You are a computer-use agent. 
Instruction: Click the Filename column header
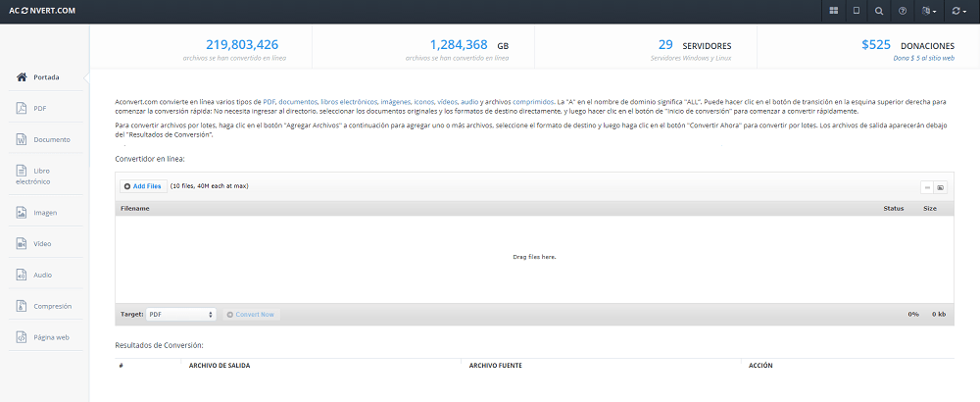(134, 208)
